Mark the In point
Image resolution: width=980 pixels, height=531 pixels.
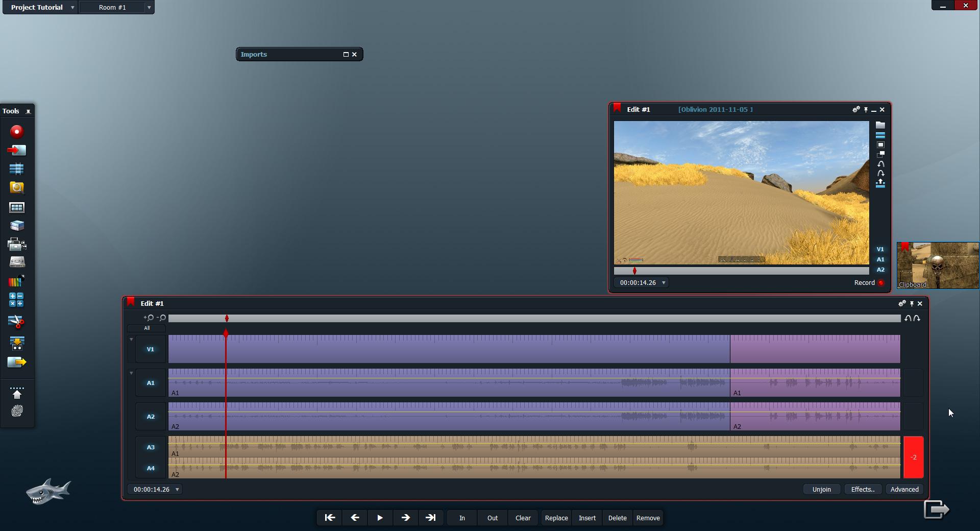coord(462,518)
